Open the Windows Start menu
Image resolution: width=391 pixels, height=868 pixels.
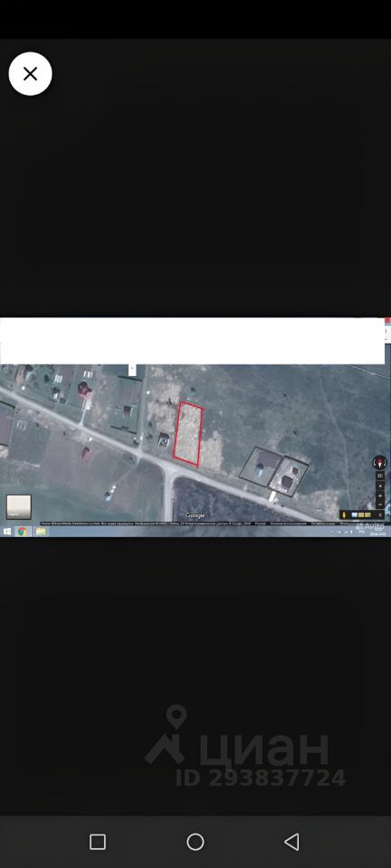(x=6, y=532)
